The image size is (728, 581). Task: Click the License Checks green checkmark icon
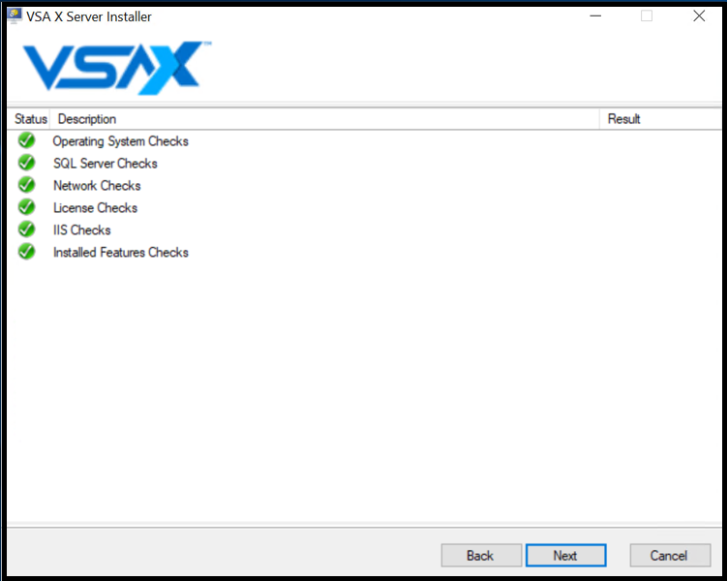[x=26, y=207]
